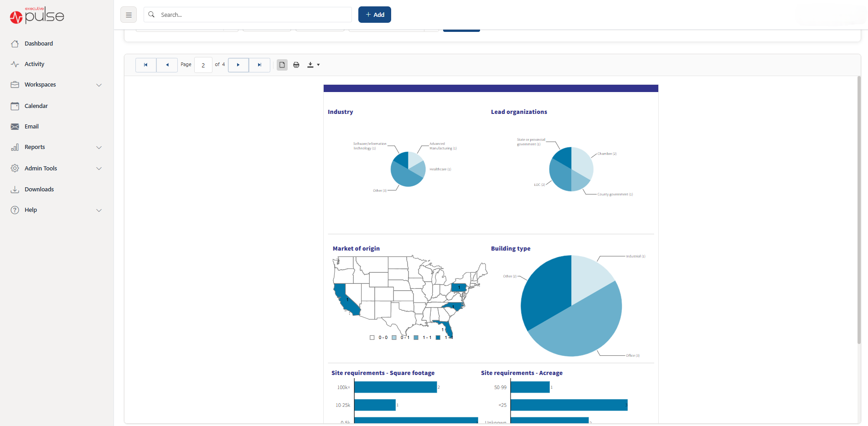Go to the previous report page

click(167, 65)
